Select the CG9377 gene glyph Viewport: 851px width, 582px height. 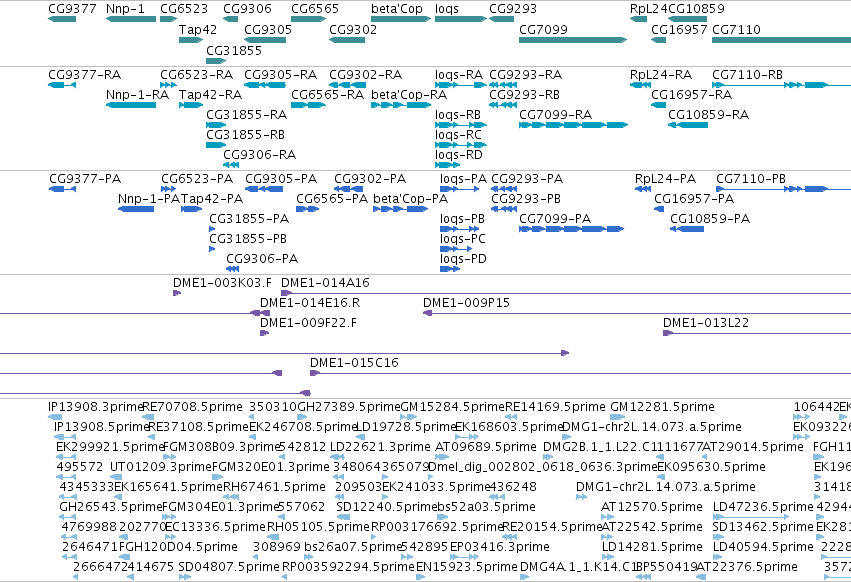pyautogui.click(x=62, y=19)
